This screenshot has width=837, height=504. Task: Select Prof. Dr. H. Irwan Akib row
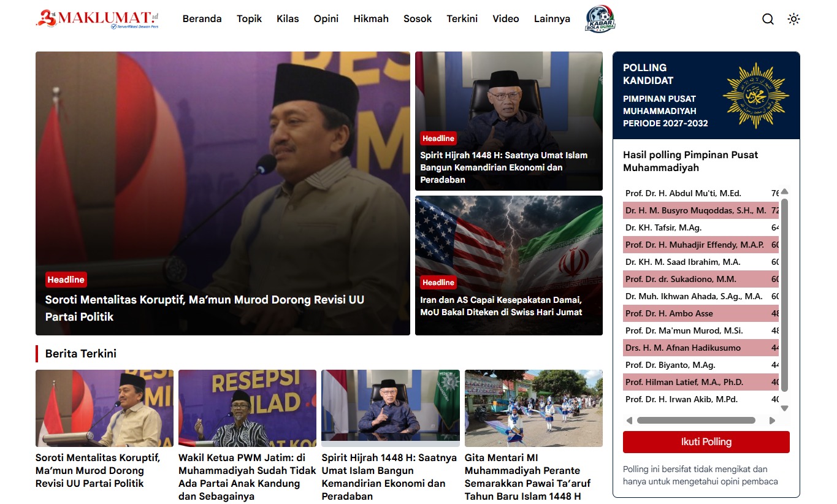click(x=701, y=399)
